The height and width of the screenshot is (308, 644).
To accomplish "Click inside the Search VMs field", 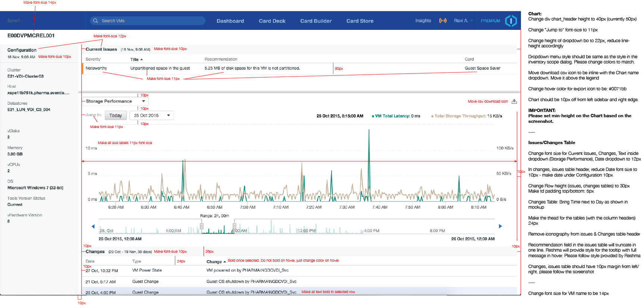I will [148, 21].
